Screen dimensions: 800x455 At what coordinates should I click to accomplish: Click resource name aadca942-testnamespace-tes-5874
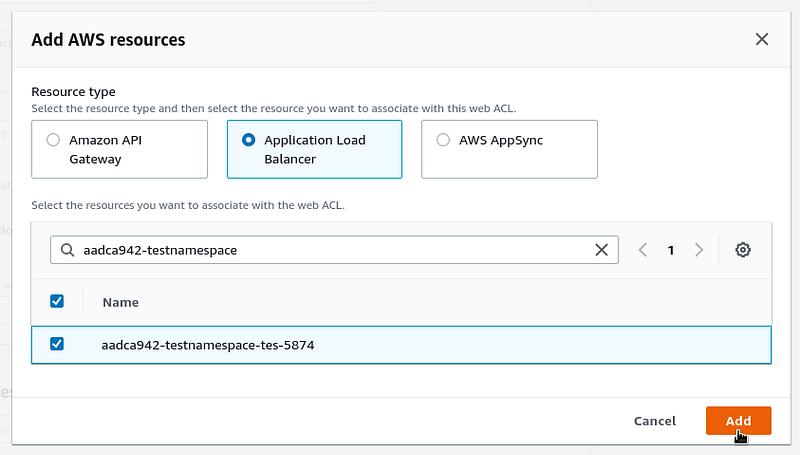(x=208, y=345)
